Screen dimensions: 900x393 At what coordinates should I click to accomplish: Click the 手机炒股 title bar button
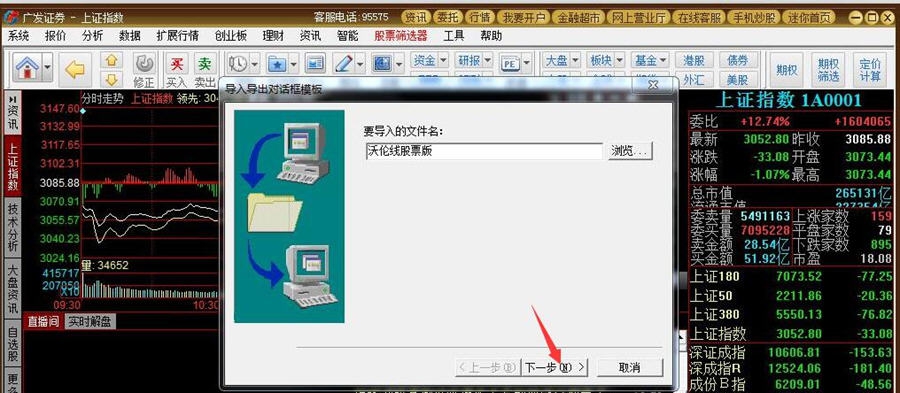click(754, 17)
